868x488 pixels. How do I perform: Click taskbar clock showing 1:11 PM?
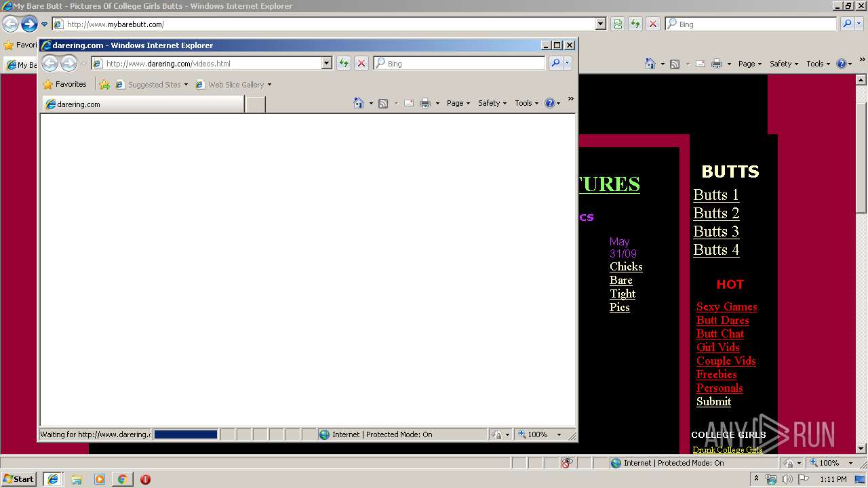pyautogui.click(x=833, y=479)
